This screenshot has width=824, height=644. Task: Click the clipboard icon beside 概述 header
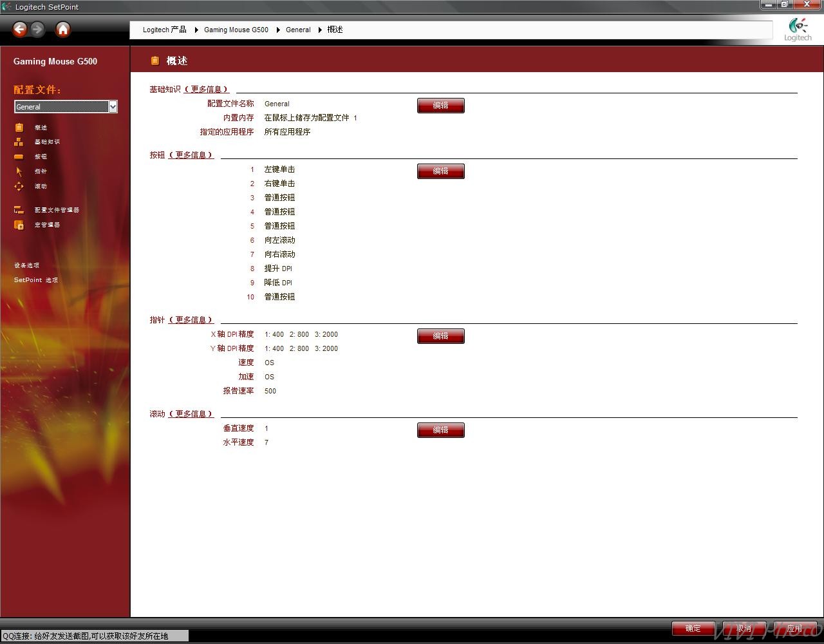pos(154,61)
